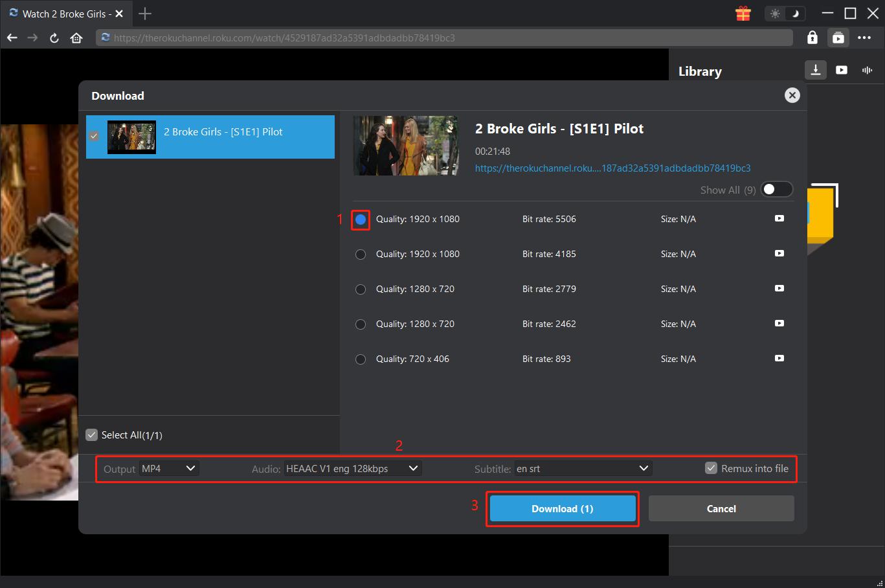Open the video player panel icon
The width and height of the screenshot is (885, 588).
(x=841, y=70)
